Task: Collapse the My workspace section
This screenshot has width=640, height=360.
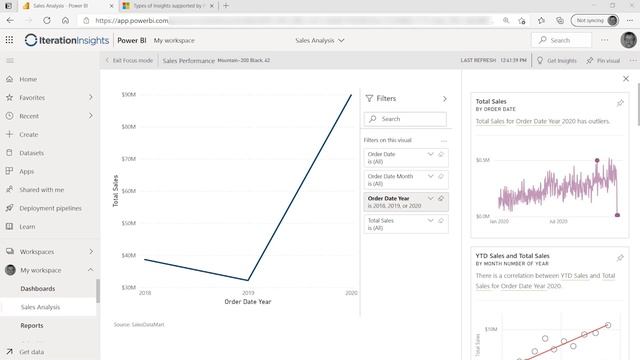Action: click(90, 270)
